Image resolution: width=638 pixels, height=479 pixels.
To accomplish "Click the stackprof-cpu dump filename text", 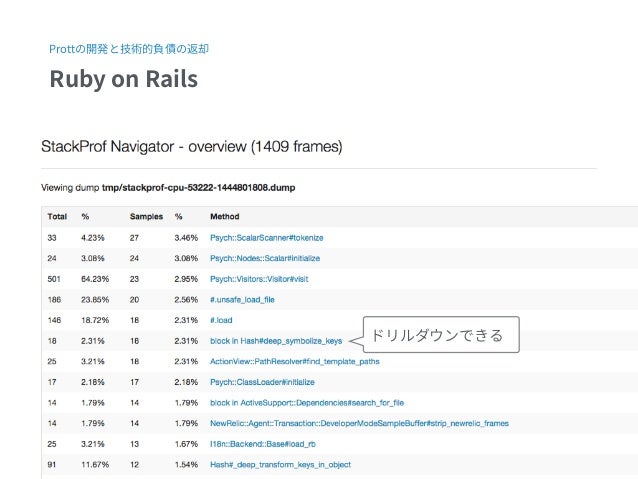I will click(x=199, y=188).
